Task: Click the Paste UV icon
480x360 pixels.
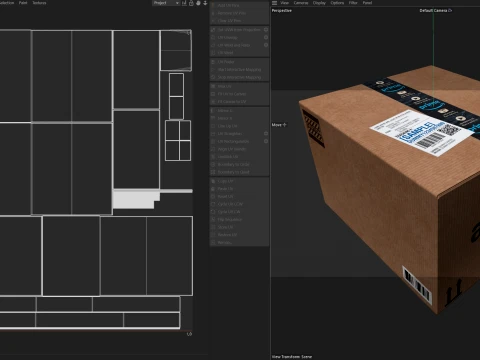Action: [213, 189]
